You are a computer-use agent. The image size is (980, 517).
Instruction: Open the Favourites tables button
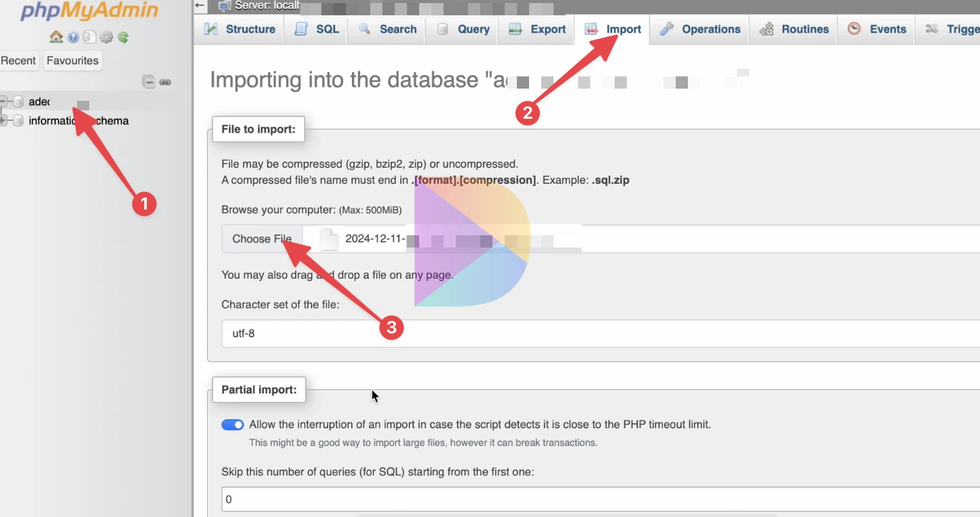[x=73, y=61]
